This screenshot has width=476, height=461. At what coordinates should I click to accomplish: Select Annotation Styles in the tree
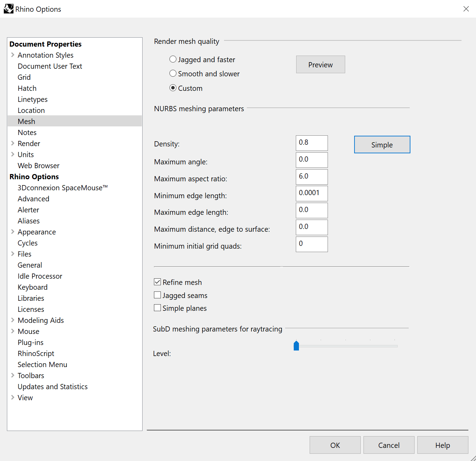click(x=46, y=55)
